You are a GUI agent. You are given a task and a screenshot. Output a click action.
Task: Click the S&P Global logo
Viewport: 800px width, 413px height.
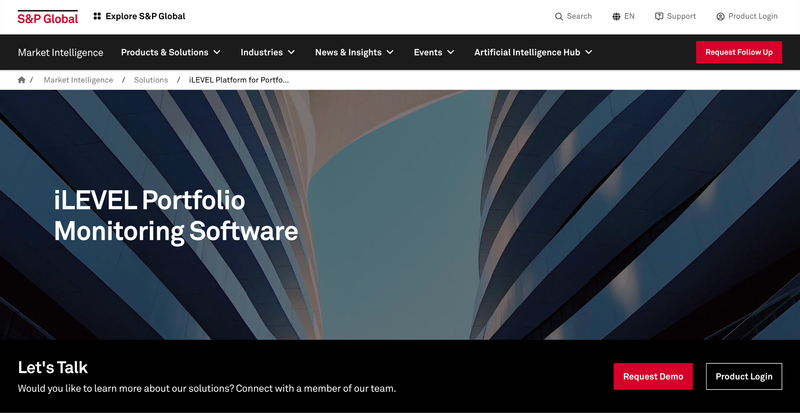coord(47,17)
